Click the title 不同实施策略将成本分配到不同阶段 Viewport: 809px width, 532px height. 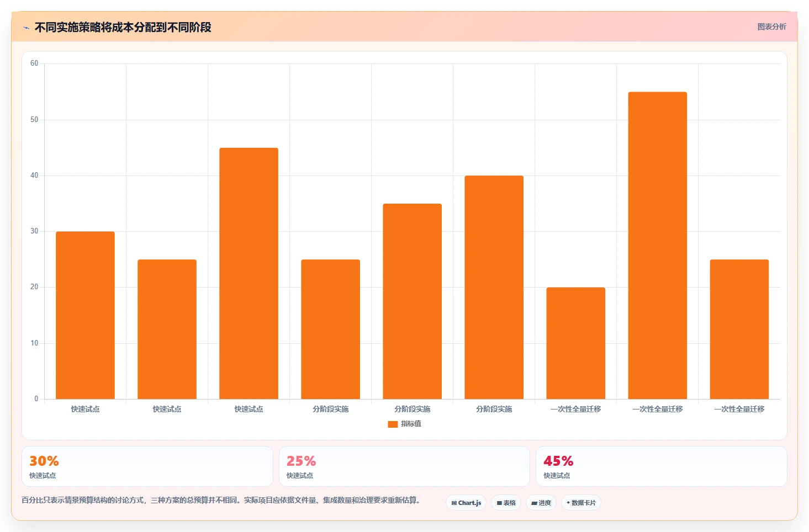(123, 27)
